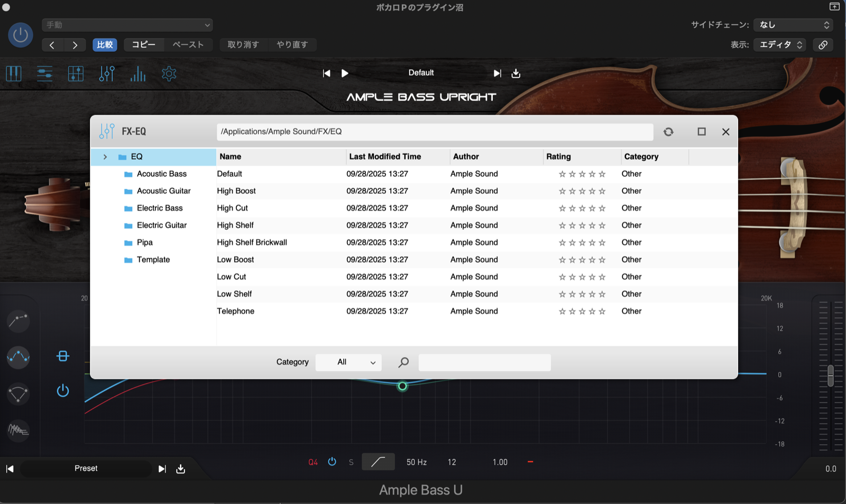Toggle the EQ module power button
This screenshot has width=846, height=504.
click(x=63, y=390)
